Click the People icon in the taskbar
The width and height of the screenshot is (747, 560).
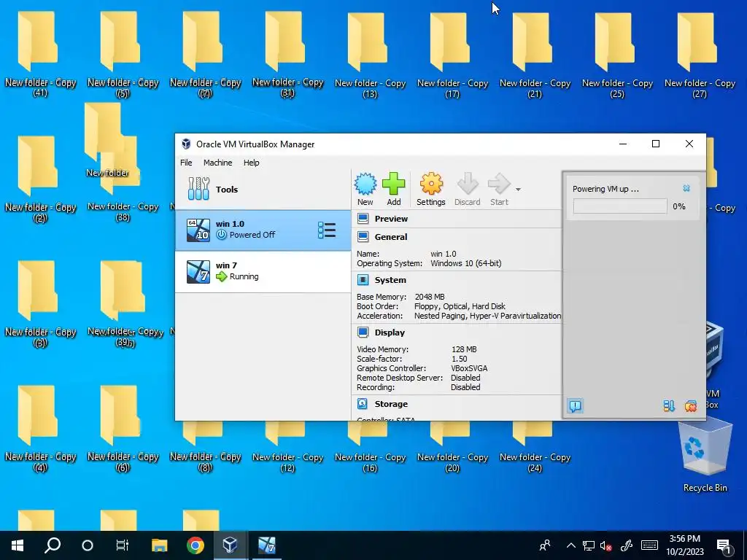click(x=544, y=545)
